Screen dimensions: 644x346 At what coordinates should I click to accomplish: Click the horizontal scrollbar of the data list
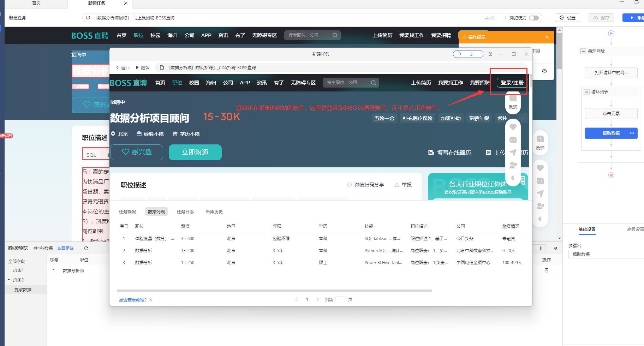[274, 291]
